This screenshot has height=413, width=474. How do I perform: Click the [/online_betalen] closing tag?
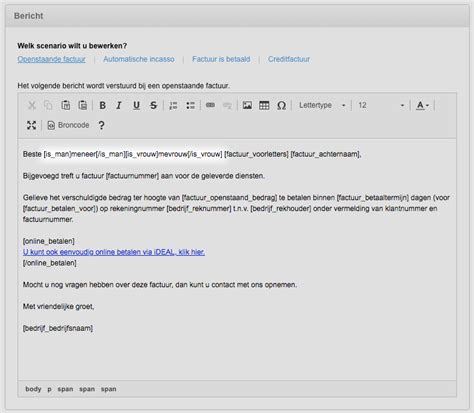[50, 263]
